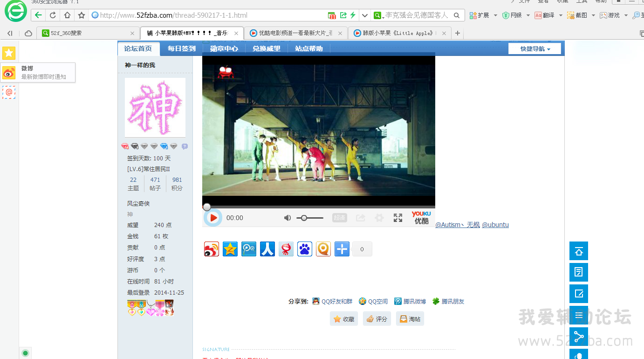The height and width of the screenshot is (359, 644).
Task: Share to Sina Weibo icon below video
Action: point(212,249)
